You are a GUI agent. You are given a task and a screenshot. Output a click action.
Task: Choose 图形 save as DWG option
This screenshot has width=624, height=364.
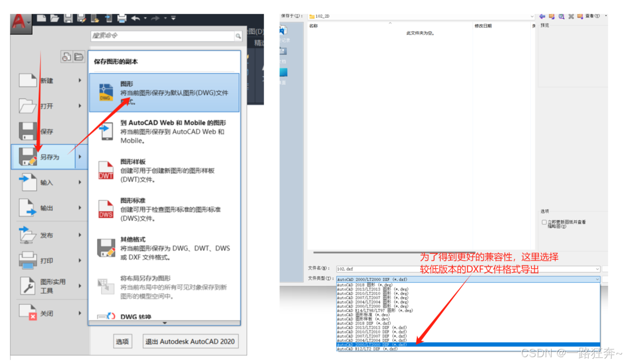164,93
